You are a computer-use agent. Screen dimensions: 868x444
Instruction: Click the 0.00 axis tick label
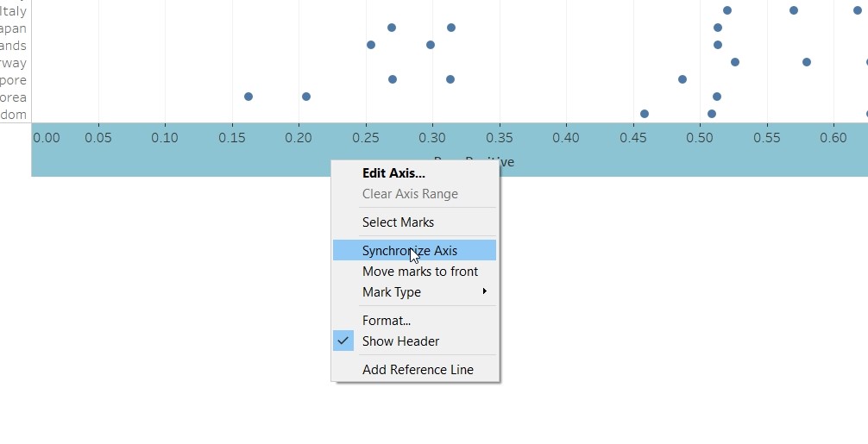[47, 137]
